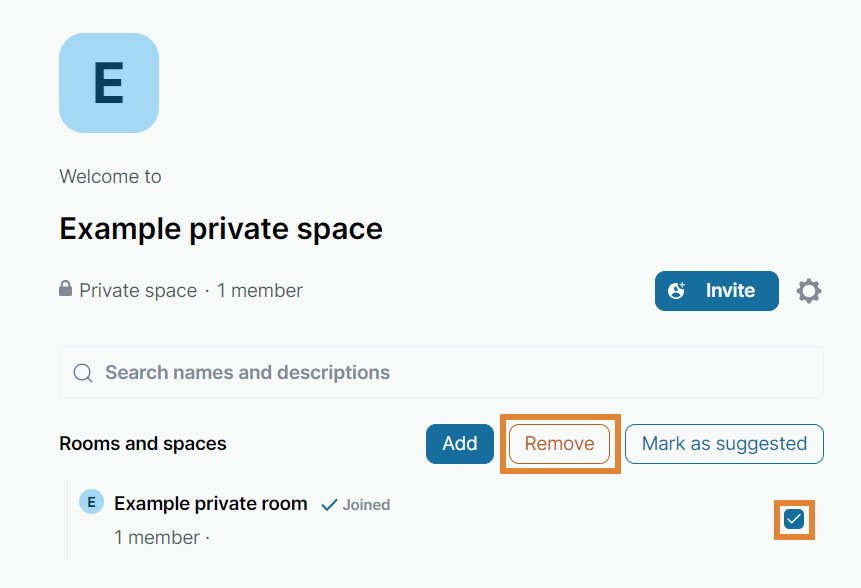Click the add-person icon inside Invite button
This screenshot has height=588, width=861.
tap(677, 291)
